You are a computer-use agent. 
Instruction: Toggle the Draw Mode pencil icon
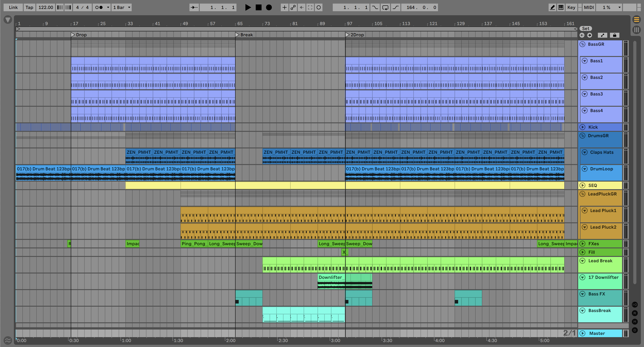[552, 7]
